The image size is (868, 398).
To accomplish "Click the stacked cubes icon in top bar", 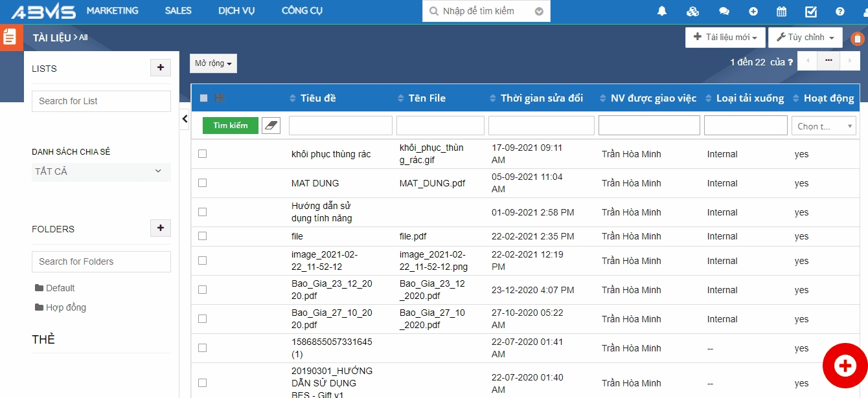I will 692,12.
